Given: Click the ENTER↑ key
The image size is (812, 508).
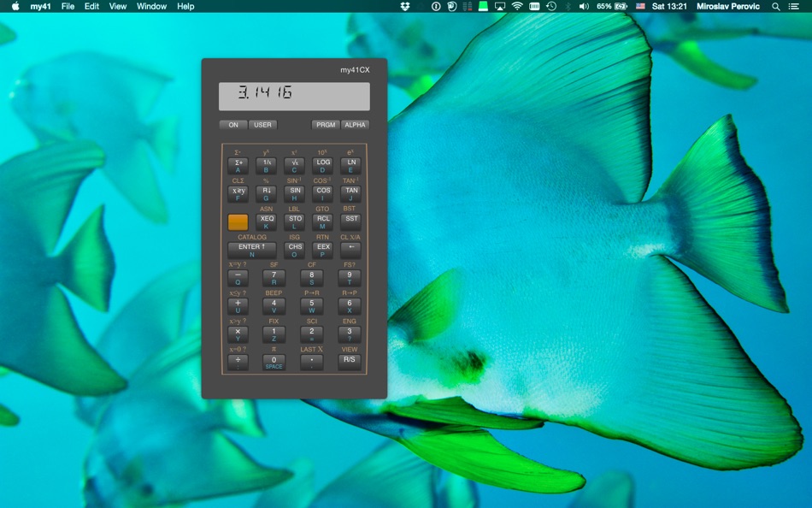Looking at the screenshot, I should pos(251,251).
